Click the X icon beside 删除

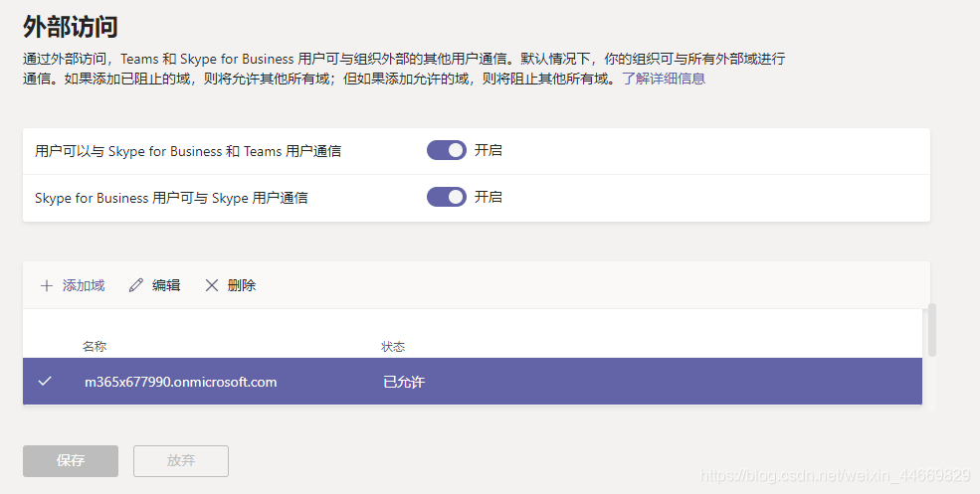(212, 285)
